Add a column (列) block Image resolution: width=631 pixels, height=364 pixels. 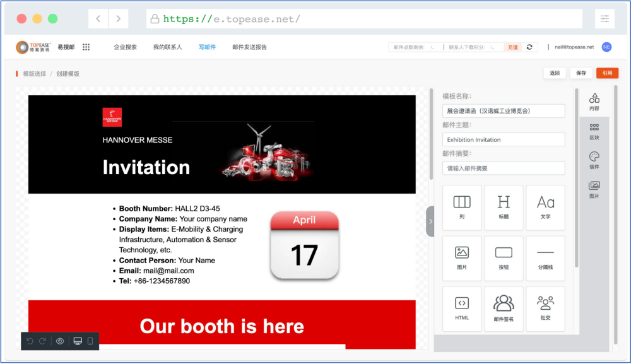(x=462, y=208)
